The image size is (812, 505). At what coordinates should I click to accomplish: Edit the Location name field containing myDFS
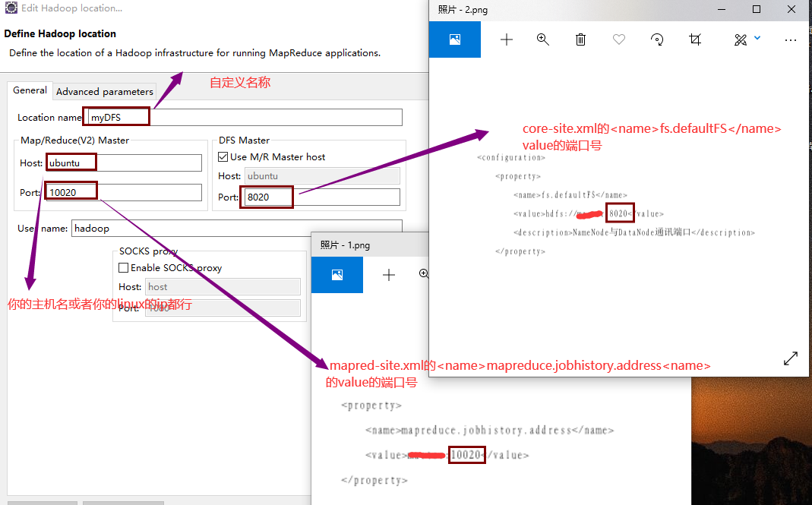click(115, 117)
